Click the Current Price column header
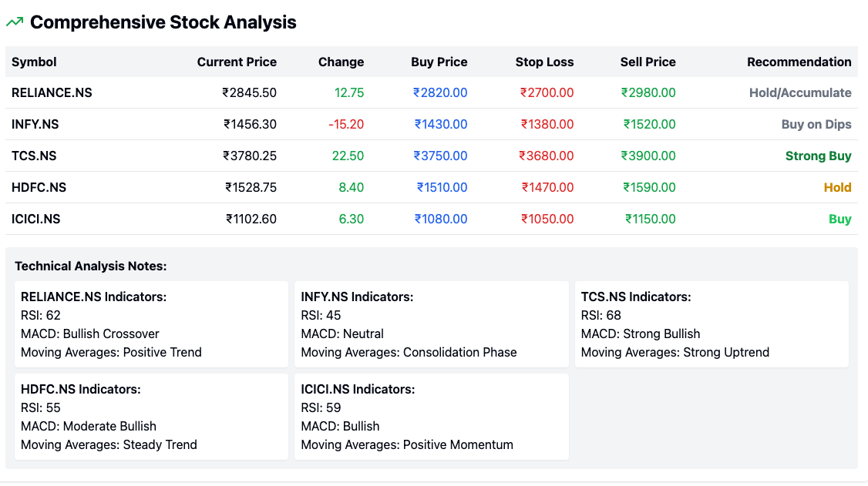 pos(237,62)
